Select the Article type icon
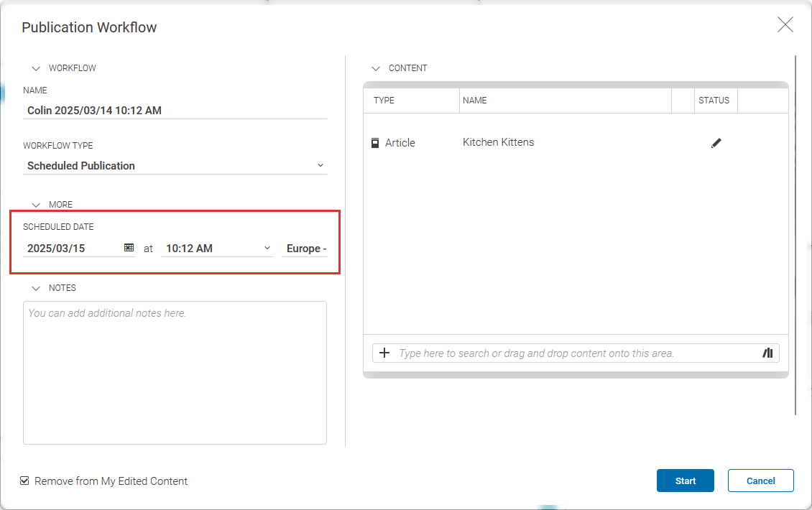This screenshot has width=812, height=510. 374,142
